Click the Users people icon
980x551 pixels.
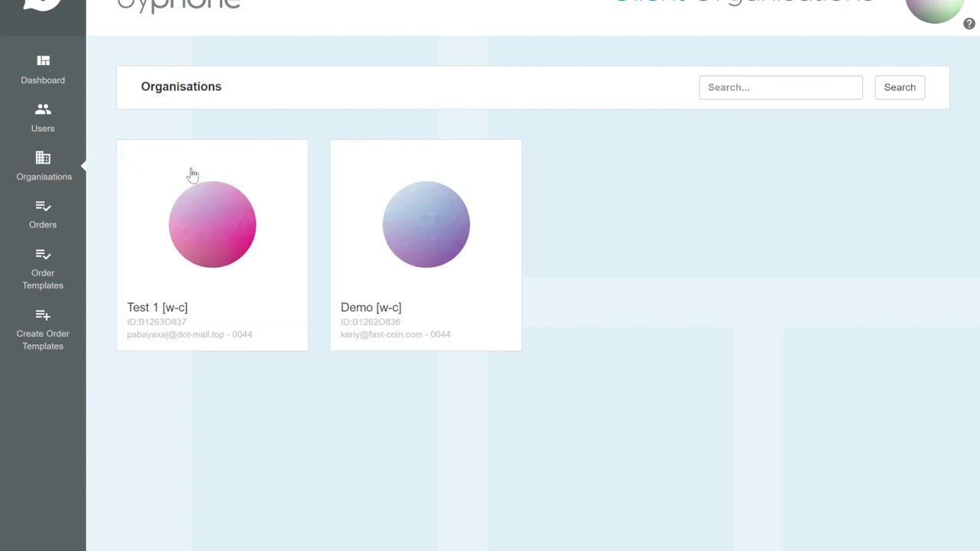43,109
